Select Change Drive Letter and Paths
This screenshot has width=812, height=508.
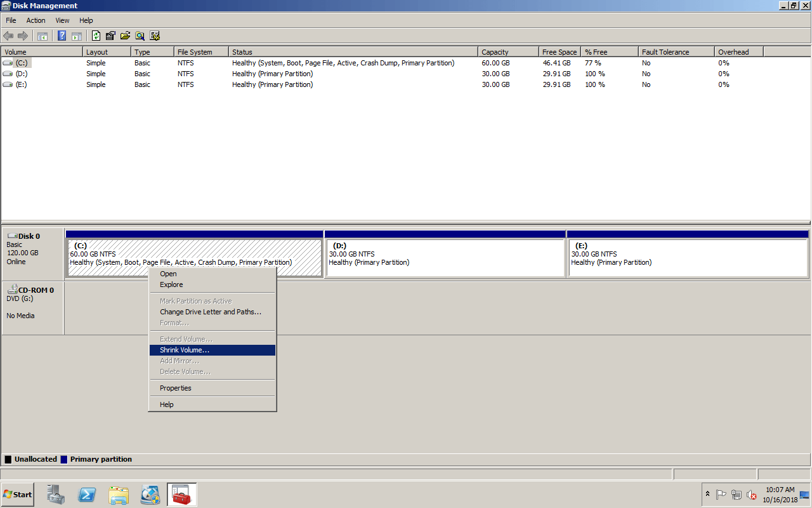click(210, 312)
